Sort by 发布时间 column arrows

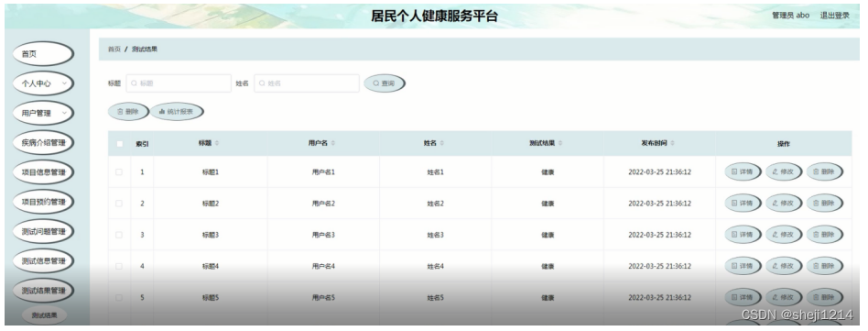click(673, 143)
